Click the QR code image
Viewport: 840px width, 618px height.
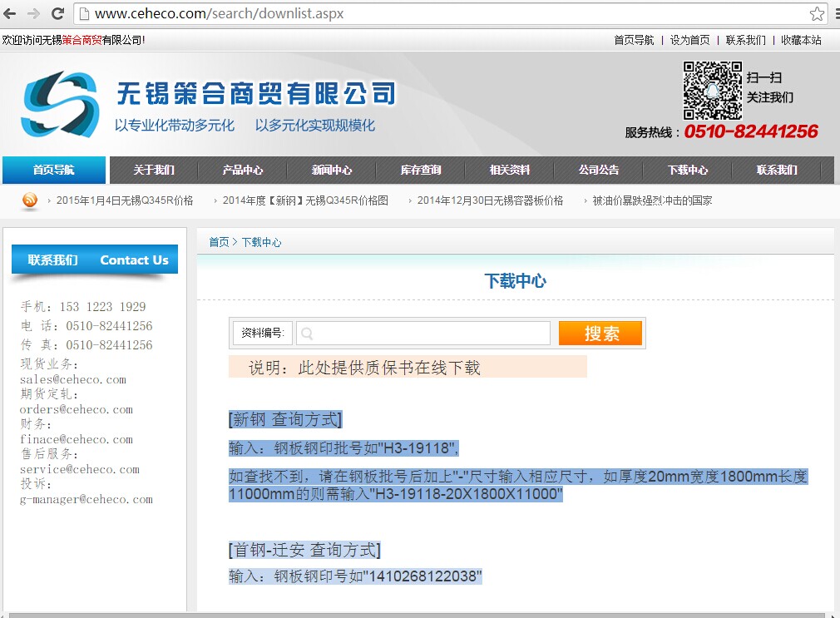pyautogui.click(x=713, y=91)
